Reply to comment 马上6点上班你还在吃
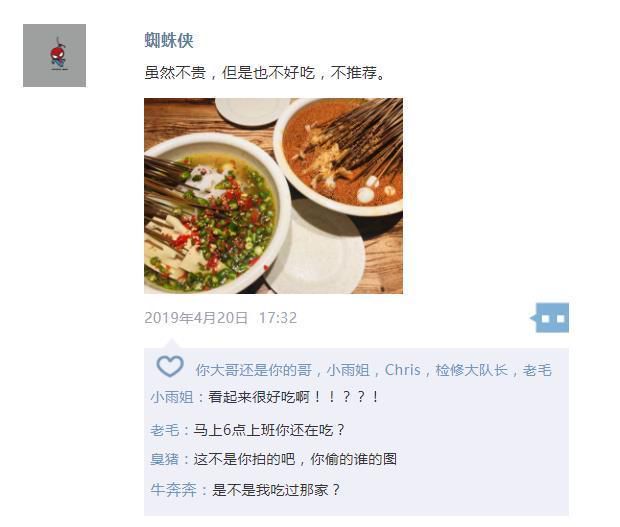 click(x=269, y=430)
